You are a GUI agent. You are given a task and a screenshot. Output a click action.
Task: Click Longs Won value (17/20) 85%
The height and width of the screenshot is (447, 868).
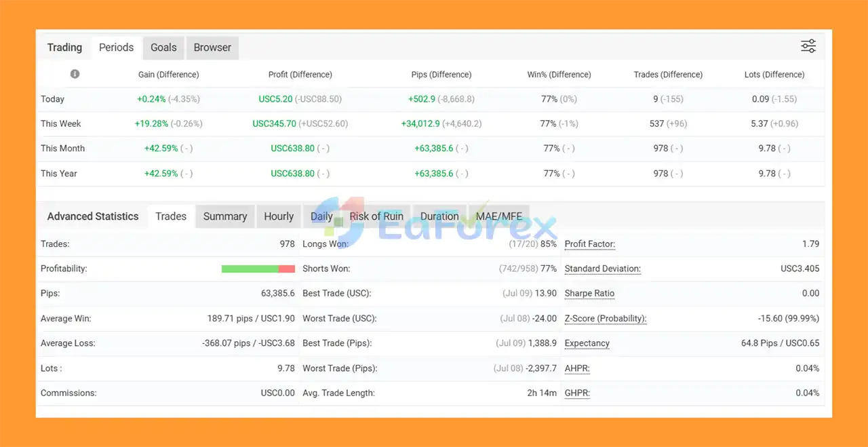(533, 244)
